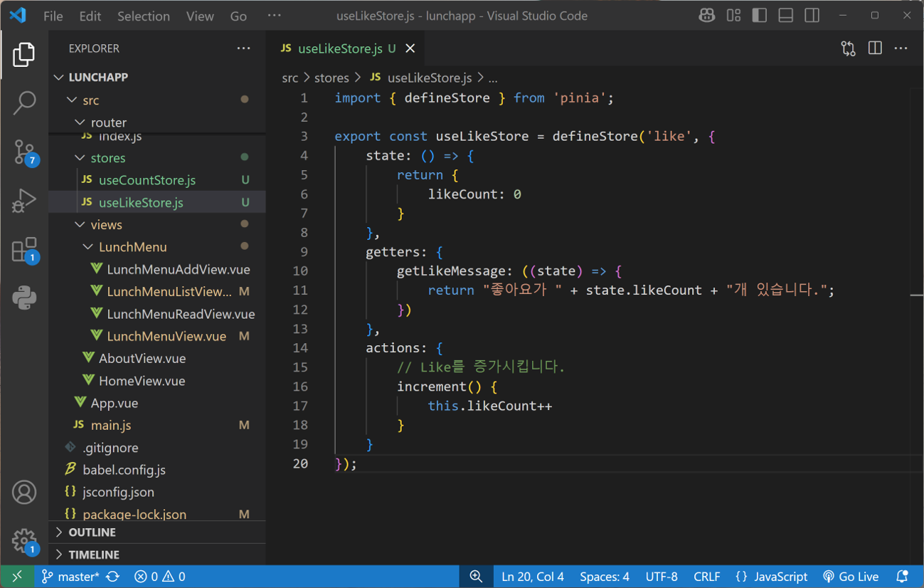Open the notifications bell in status bar

coord(902,577)
